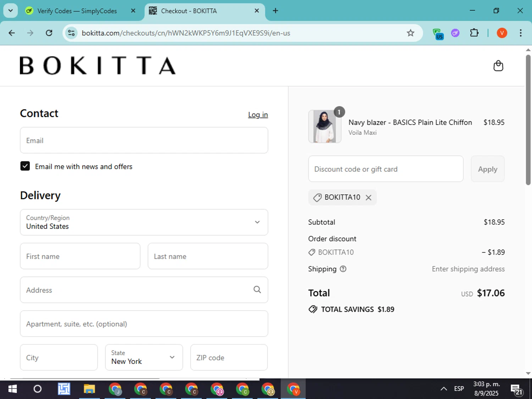Open the Chrome three-dot menu
532x399 pixels.
pos(521,33)
